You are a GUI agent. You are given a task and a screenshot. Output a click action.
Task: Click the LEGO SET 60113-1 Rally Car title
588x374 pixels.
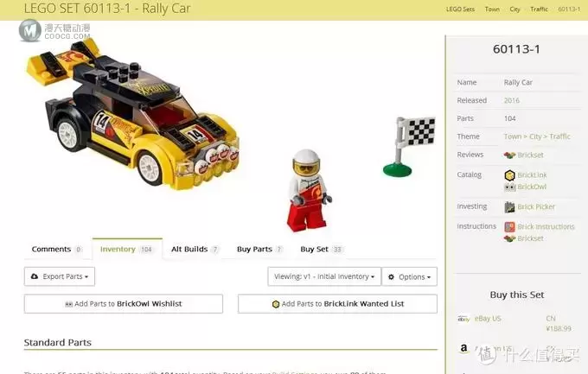[107, 9]
